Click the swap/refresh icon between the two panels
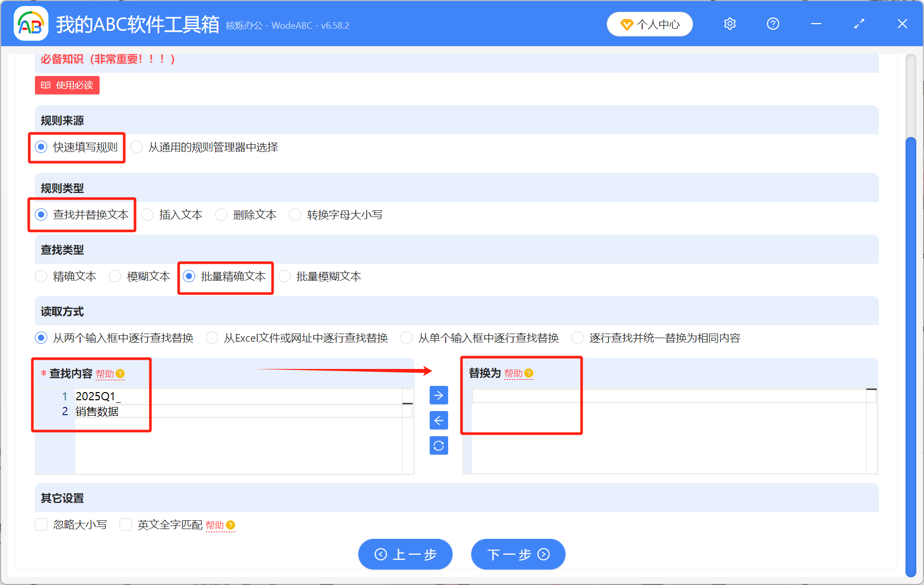924x585 pixels. click(x=438, y=445)
